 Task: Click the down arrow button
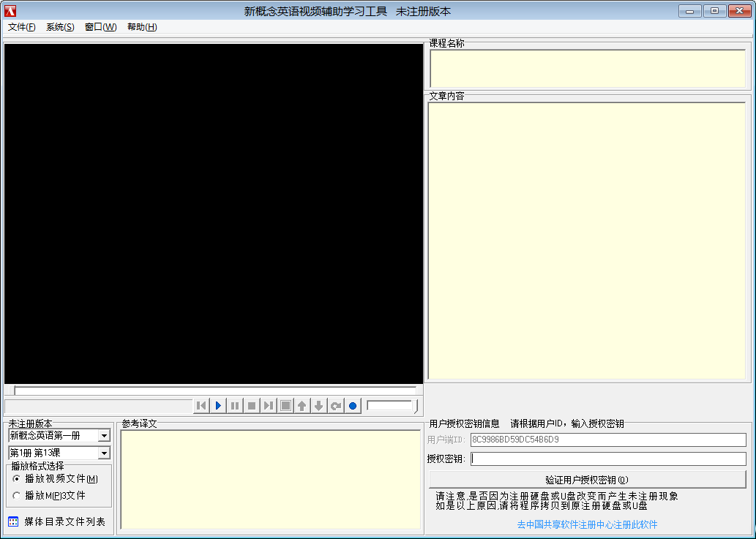click(318, 406)
